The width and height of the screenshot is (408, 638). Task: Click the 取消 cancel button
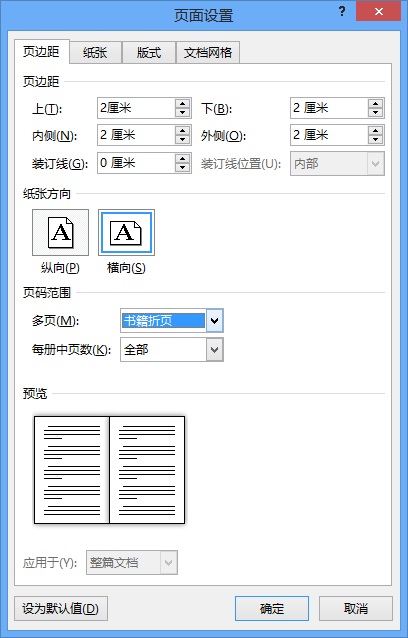[x=356, y=609]
